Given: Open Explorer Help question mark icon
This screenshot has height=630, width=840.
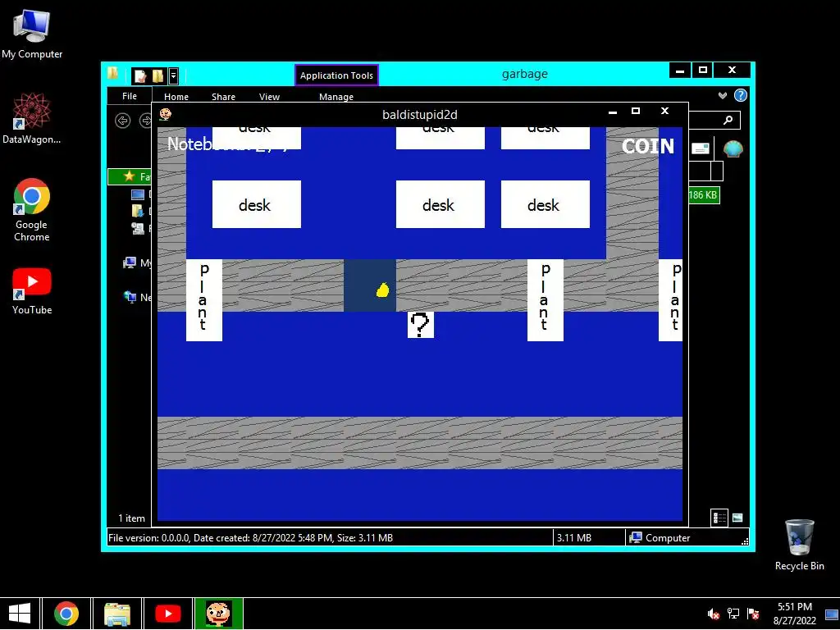Looking at the screenshot, I should pos(741,95).
